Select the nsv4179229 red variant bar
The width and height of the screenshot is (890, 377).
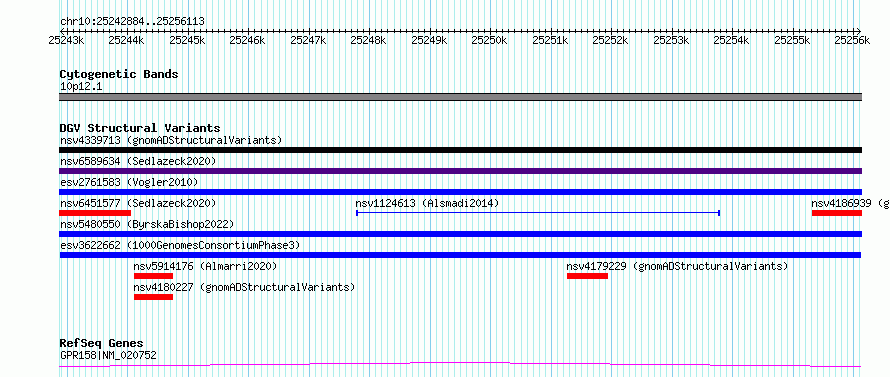[587, 276]
